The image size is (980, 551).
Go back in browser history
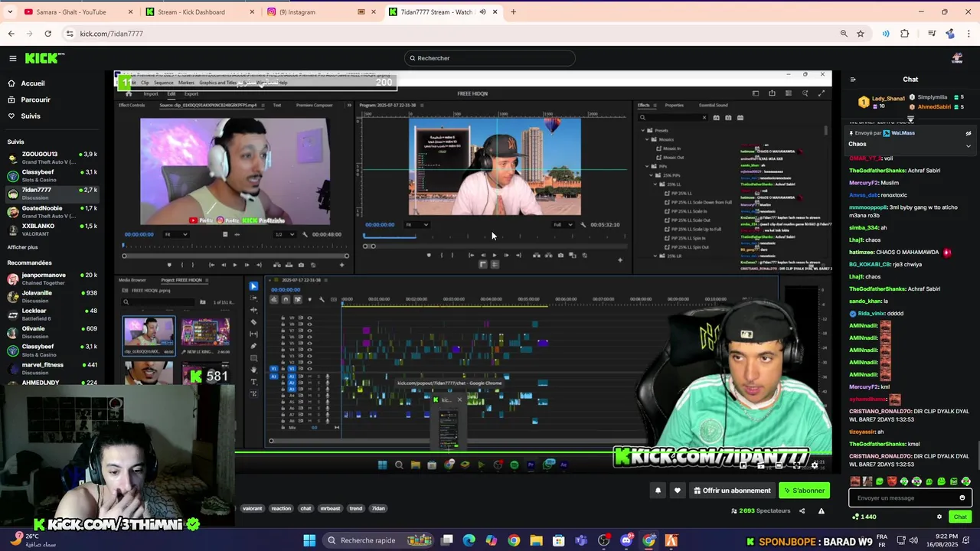[x=11, y=34]
